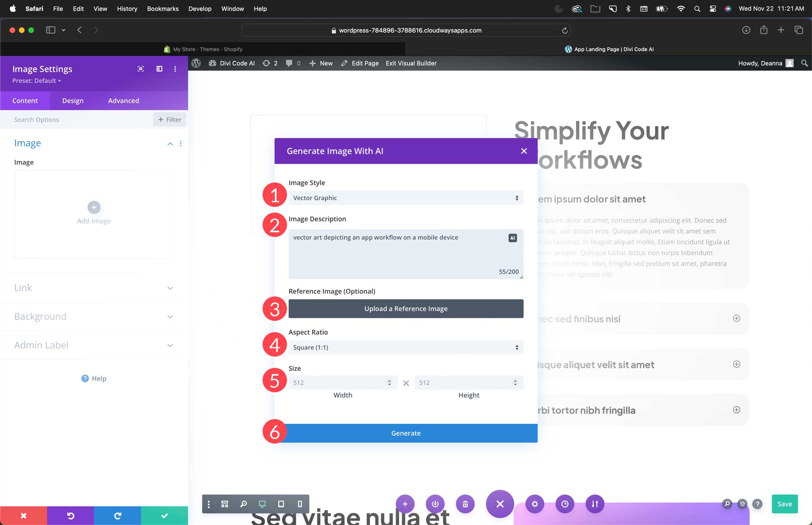Click New in admin bar
This screenshot has width=812, height=525.
(x=321, y=63)
